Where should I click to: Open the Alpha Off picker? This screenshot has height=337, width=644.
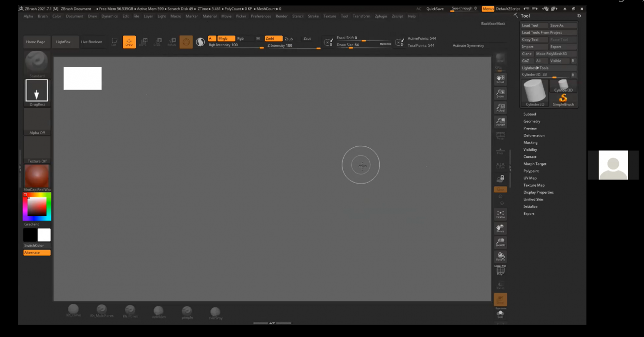[x=37, y=121]
